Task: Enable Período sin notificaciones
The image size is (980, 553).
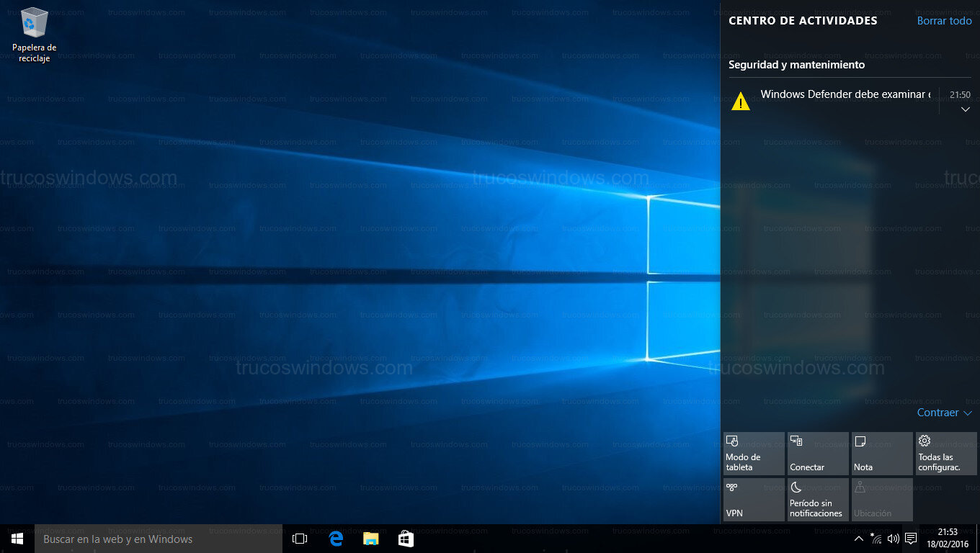Action: tap(817, 499)
